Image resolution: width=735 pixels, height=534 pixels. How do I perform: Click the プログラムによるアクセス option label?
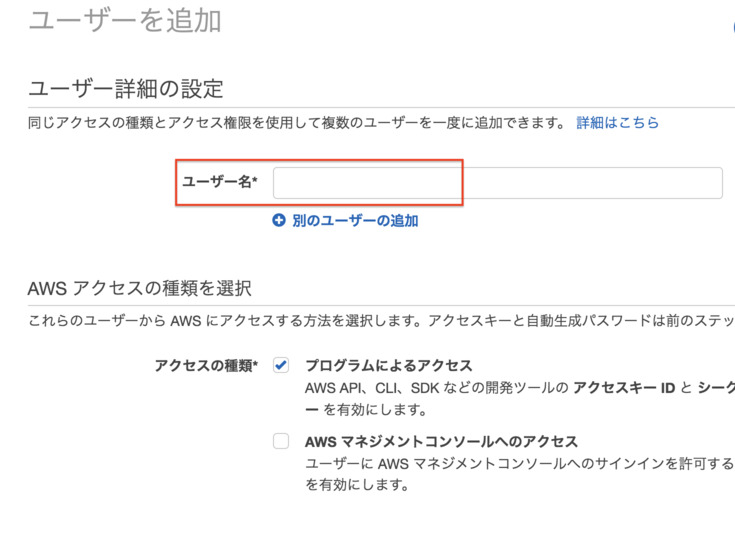(x=388, y=366)
